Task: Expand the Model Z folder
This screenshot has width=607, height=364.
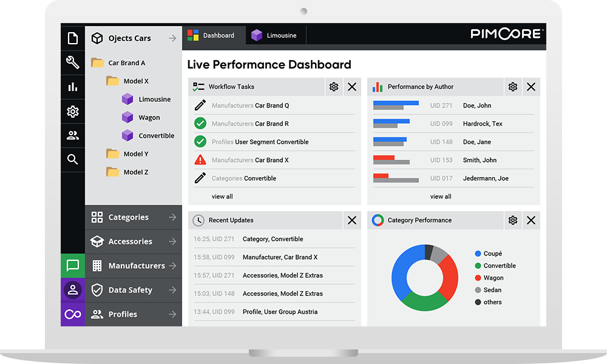Action: click(x=113, y=172)
